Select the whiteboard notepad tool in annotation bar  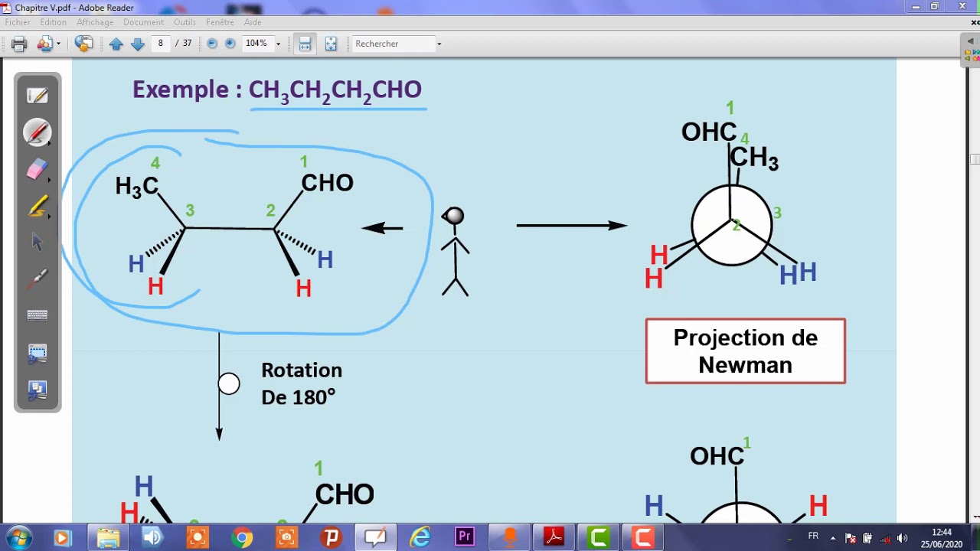point(37,96)
